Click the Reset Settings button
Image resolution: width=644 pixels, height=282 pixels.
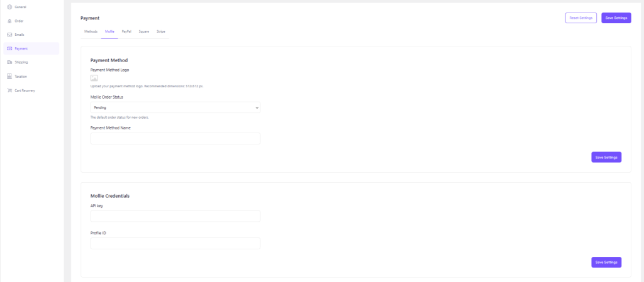580,18
